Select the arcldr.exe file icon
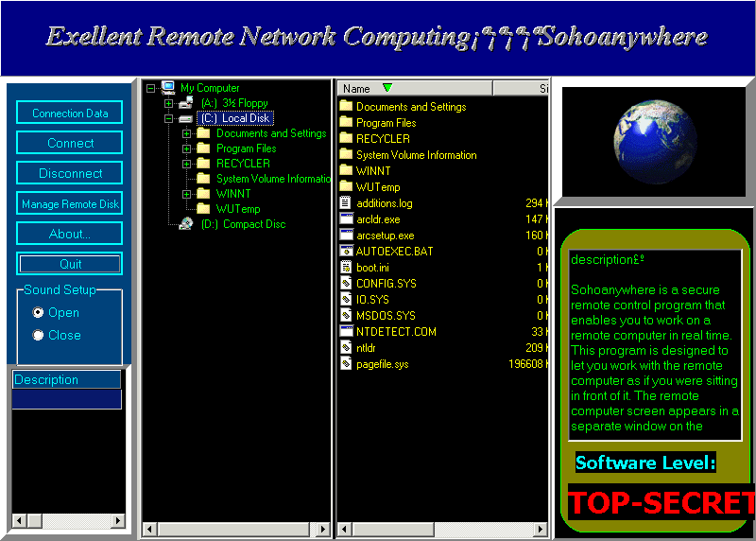The image size is (756, 541). point(346,219)
